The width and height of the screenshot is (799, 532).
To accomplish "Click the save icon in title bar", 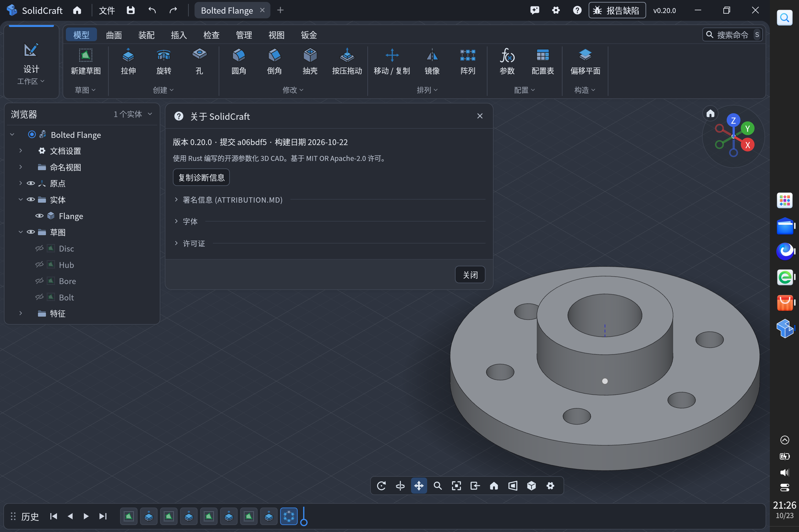I will (131, 10).
